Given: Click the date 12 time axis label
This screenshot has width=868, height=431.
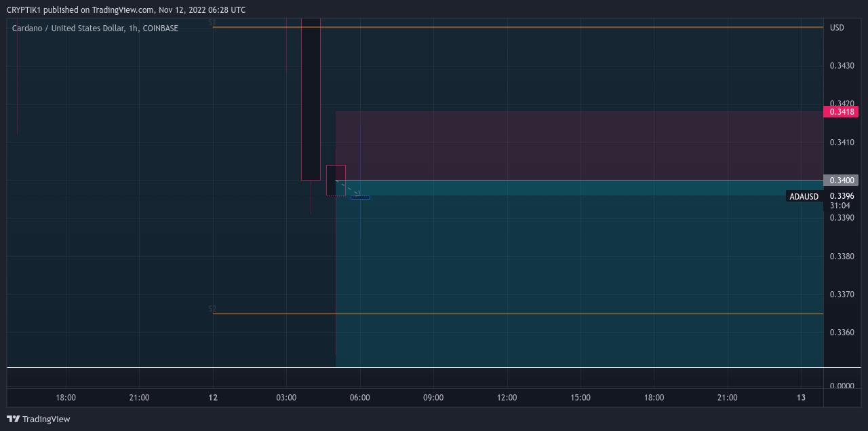Looking at the screenshot, I should [x=213, y=398].
